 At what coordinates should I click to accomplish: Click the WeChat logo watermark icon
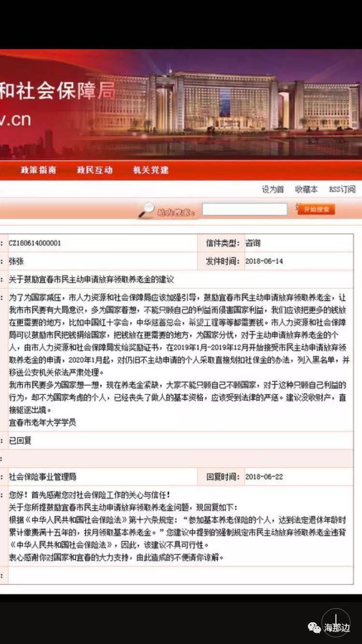click(315, 628)
